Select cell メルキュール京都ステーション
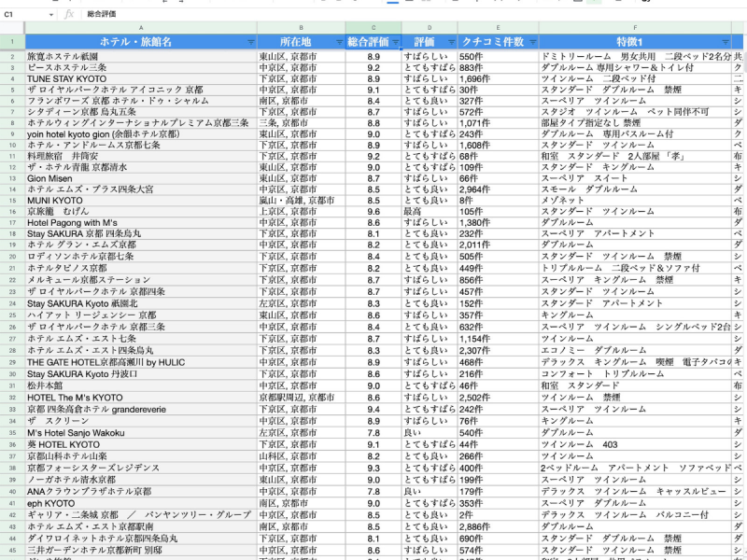 tap(141, 280)
